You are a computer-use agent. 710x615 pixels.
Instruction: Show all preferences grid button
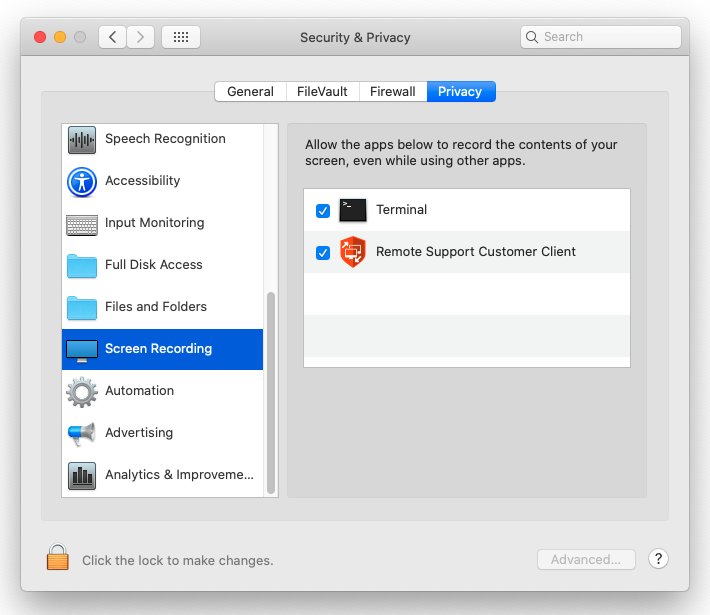pos(181,37)
